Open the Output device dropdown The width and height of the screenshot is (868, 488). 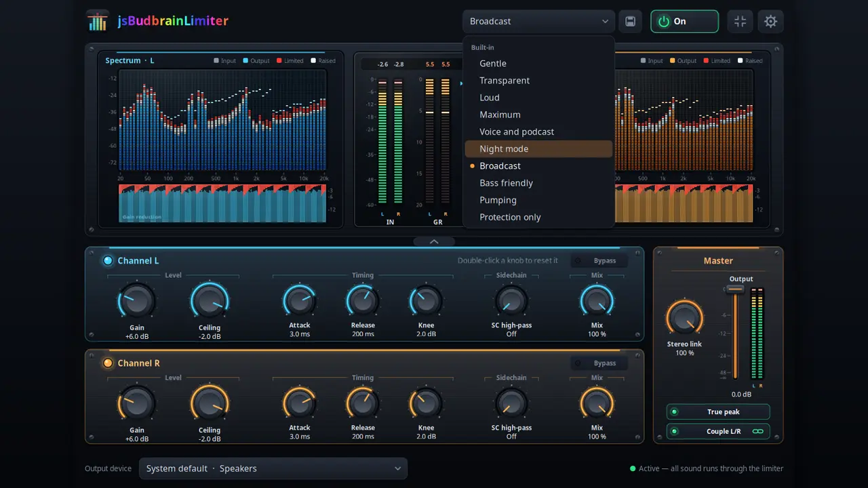click(x=273, y=468)
